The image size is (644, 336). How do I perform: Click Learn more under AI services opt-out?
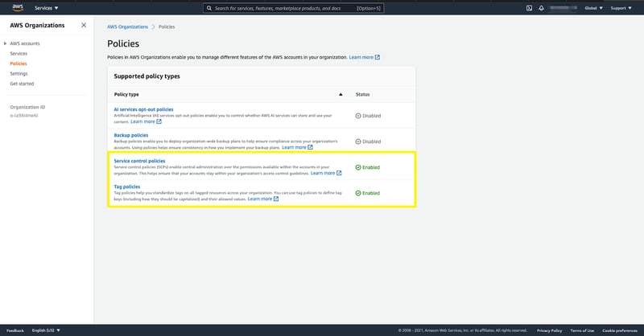coord(142,121)
